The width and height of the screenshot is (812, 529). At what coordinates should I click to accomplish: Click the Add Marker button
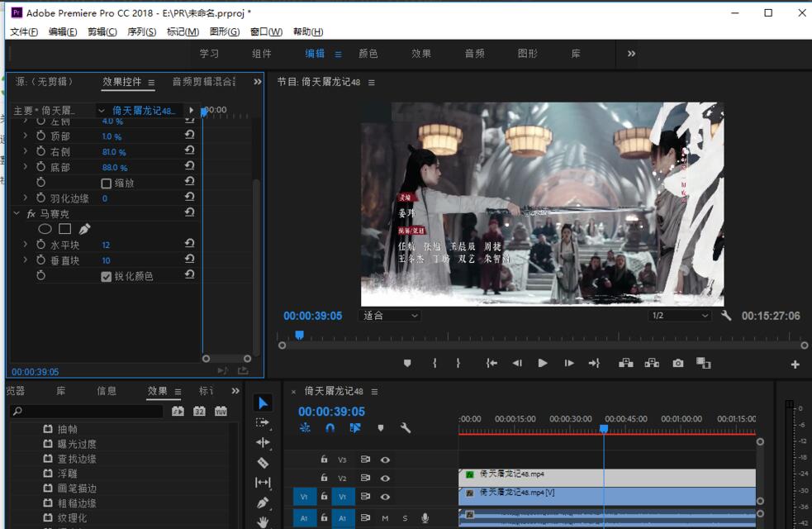(406, 362)
